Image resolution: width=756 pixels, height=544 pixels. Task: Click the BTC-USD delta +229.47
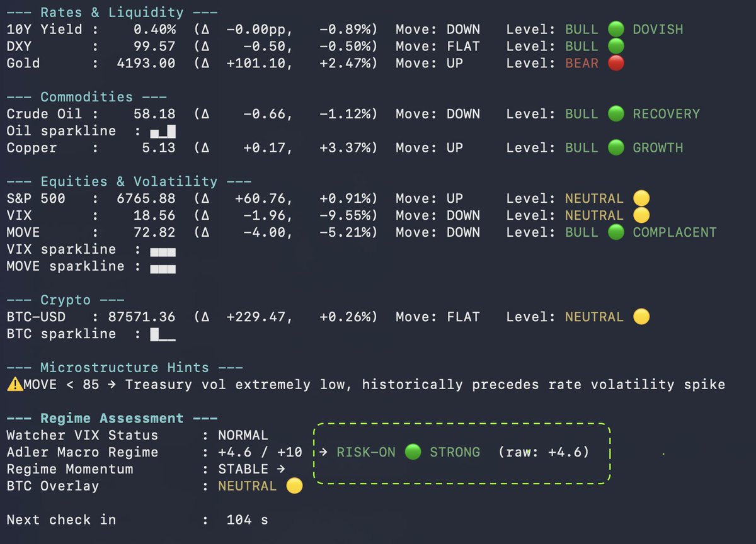coord(255,317)
